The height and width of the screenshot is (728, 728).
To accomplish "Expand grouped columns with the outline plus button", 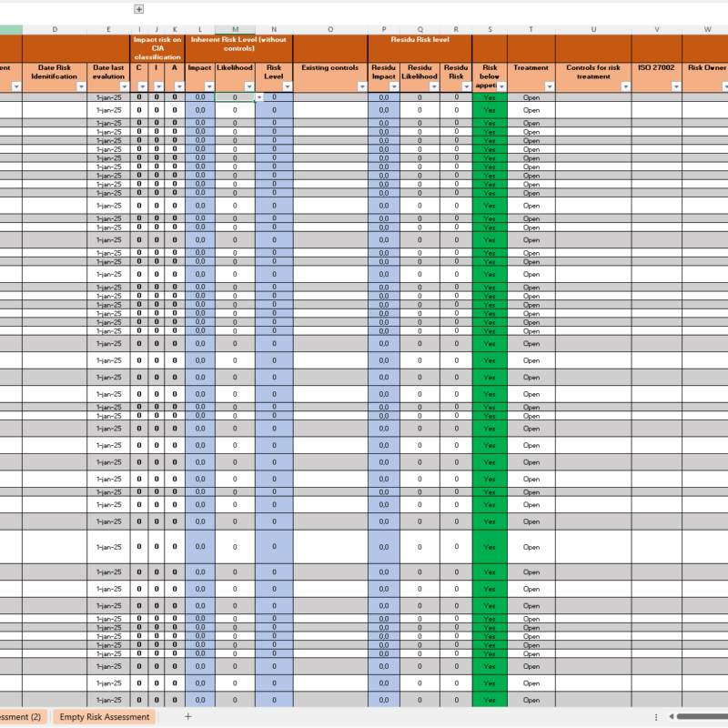I will pyautogui.click(x=137, y=9).
